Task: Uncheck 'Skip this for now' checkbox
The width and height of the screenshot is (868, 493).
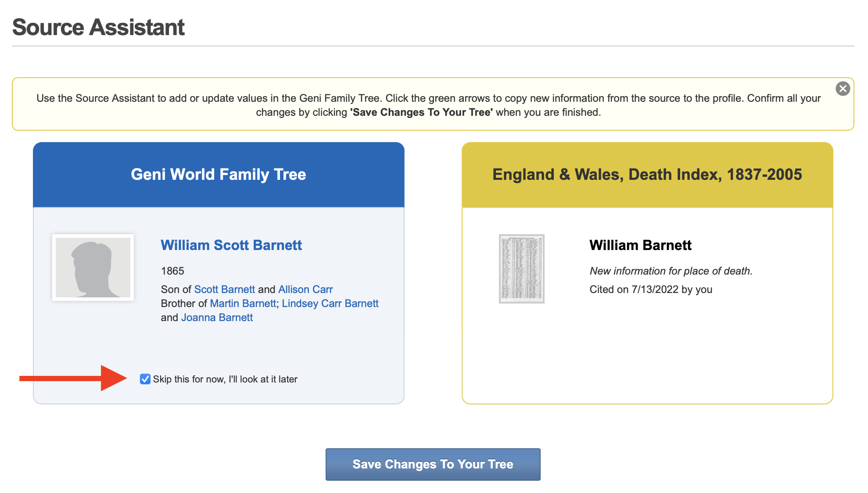Action: click(x=145, y=379)
